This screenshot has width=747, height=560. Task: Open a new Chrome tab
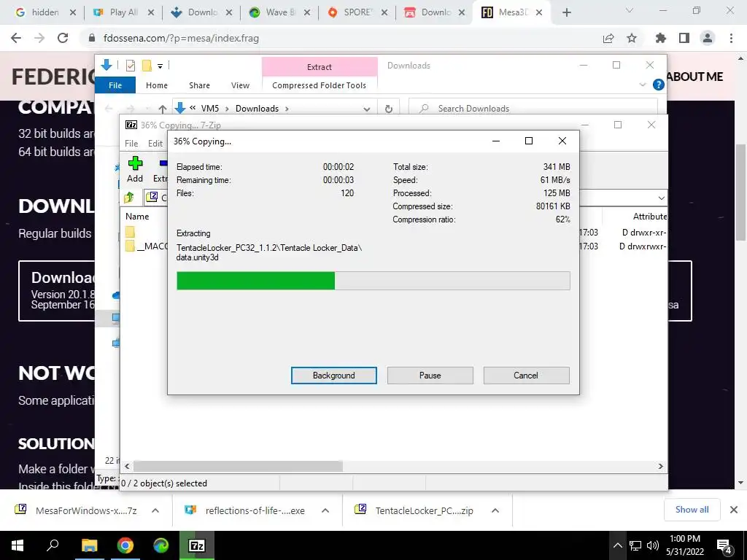point(566,13)
